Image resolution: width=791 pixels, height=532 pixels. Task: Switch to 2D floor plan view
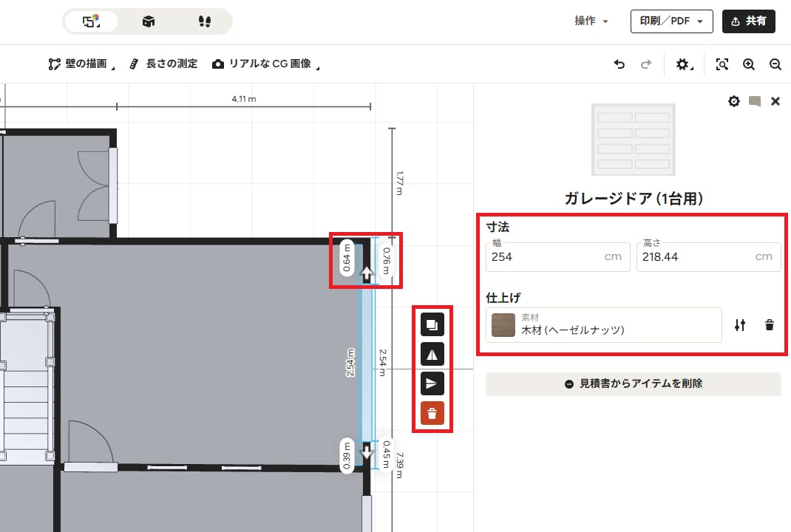[x=92, y=21]
